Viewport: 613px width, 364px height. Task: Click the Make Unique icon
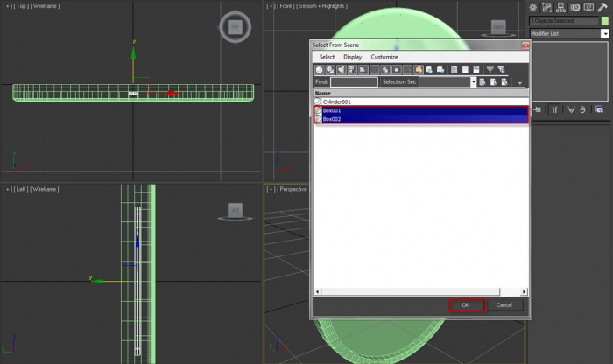[x=571, y=109]
